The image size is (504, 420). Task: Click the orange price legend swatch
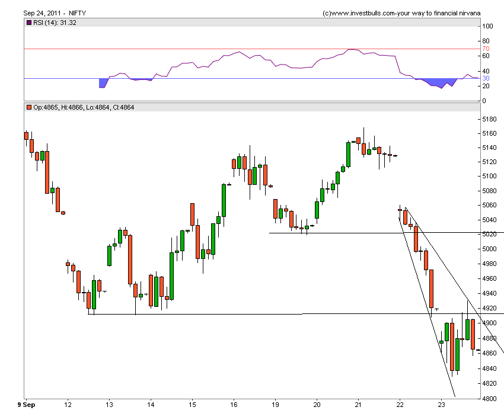tap(28, 107)
